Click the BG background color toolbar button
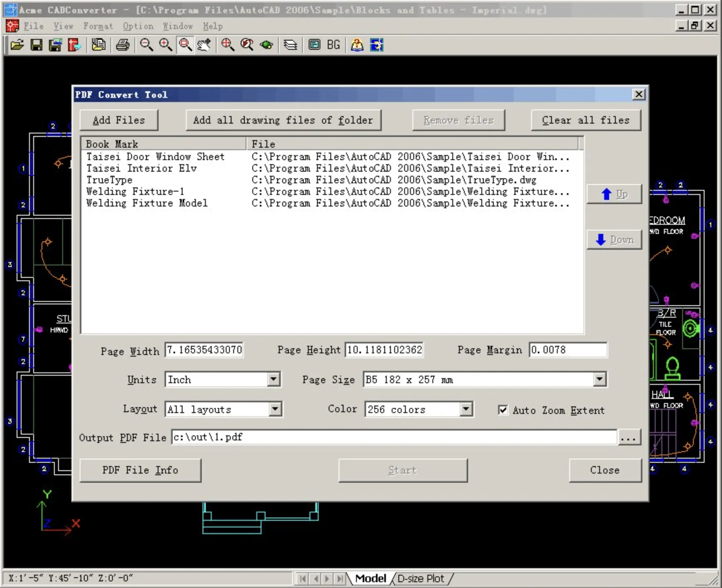722x588 pixels. [x=333, y=45]
